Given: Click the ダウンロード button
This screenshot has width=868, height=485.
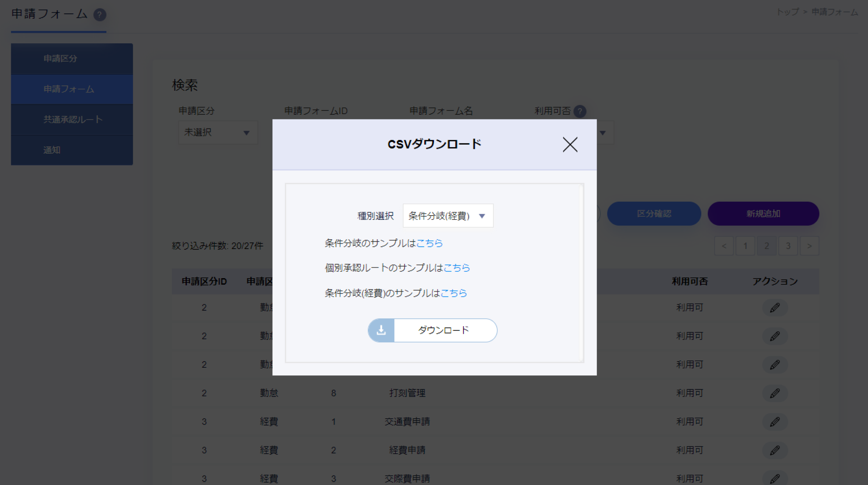Looking at the screenshot, I should pyautogui.click(x=443, y=330).
